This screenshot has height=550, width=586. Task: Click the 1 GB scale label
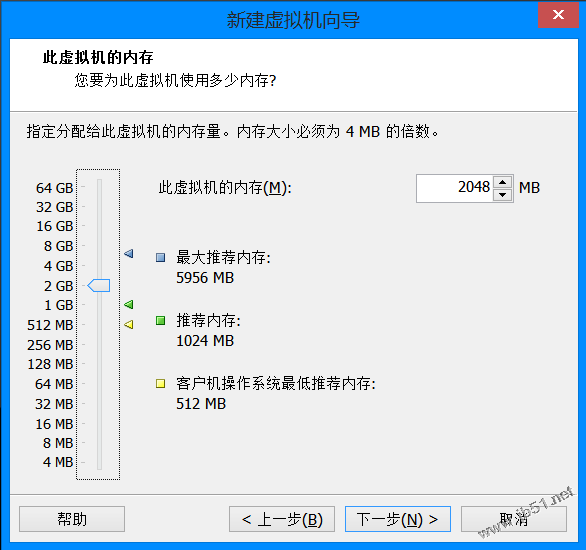(x=59, y=305)
